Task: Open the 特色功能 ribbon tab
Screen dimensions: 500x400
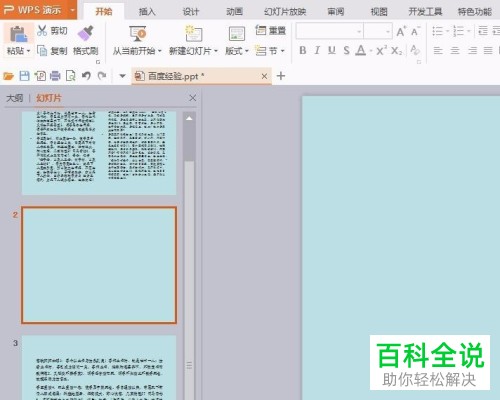Action: coord(475,12)
